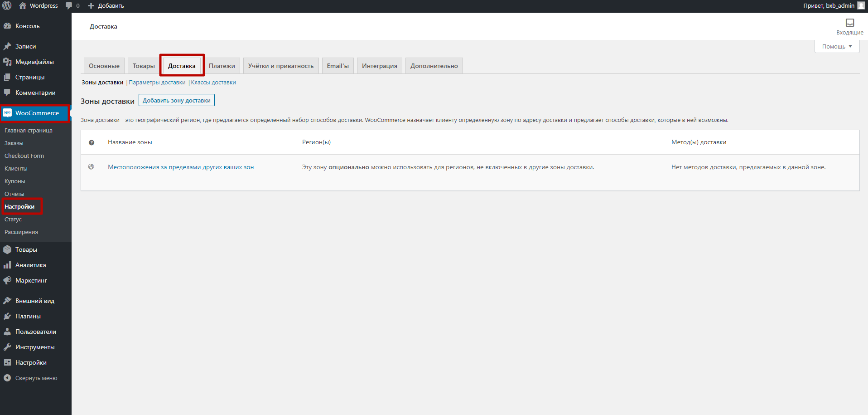868x415 pixels.
Task: Open WooCommerce Настройки submenu item
Action: 19,206
